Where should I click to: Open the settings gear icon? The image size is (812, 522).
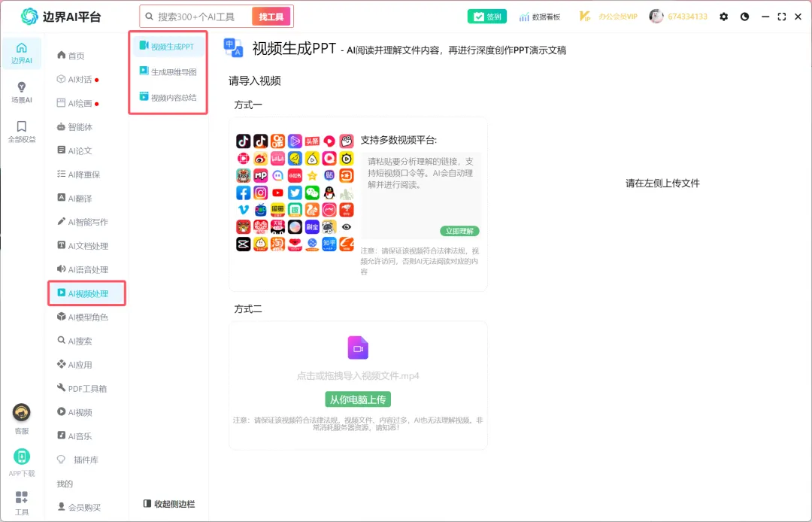click(x=723, y=17)
